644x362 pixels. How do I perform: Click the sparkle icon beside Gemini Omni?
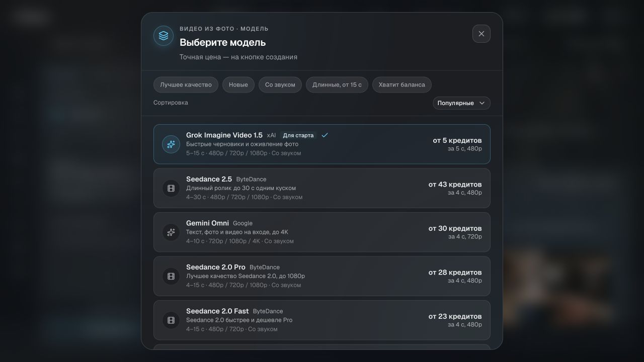[171, 232]
